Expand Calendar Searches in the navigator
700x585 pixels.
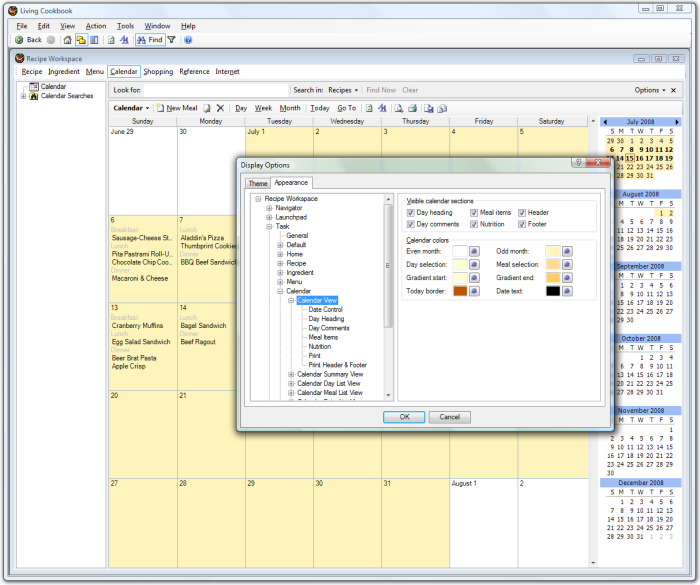click(x=23, y=96)
